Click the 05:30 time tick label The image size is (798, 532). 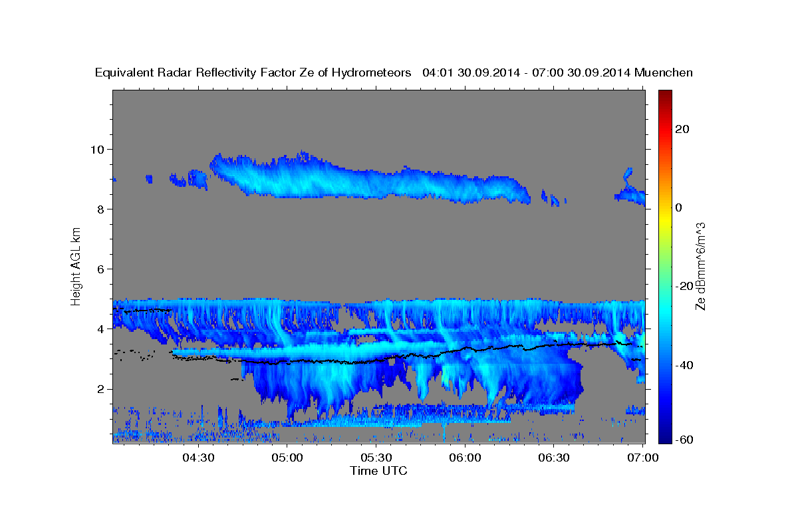point(376,458)
